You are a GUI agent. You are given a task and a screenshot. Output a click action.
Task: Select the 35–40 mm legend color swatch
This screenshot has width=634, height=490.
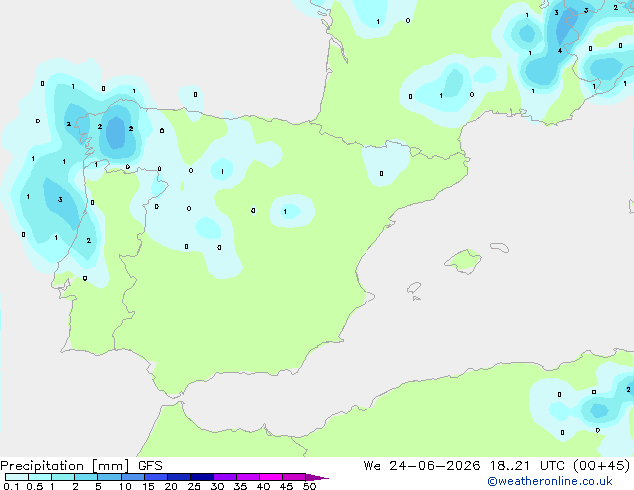coord(247,477)
